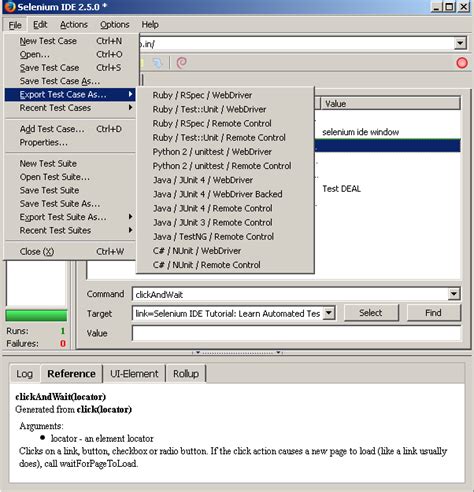Viewport: 474px width, 492px height.
Task: Select Save Test Suite As...
Action: click(x=70, y=204)
